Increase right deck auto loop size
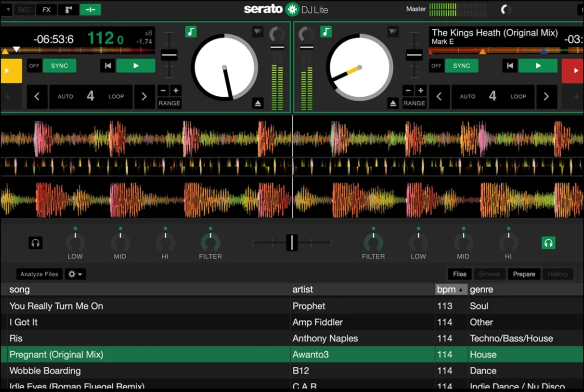The height and width of the screenshot is (392, 584). (x=546, y=96)
